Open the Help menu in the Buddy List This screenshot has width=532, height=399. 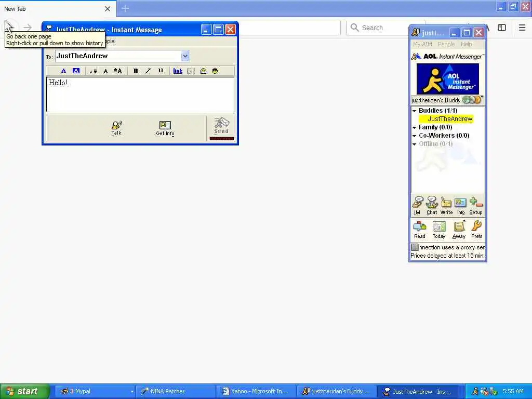(x=466, y=44)
